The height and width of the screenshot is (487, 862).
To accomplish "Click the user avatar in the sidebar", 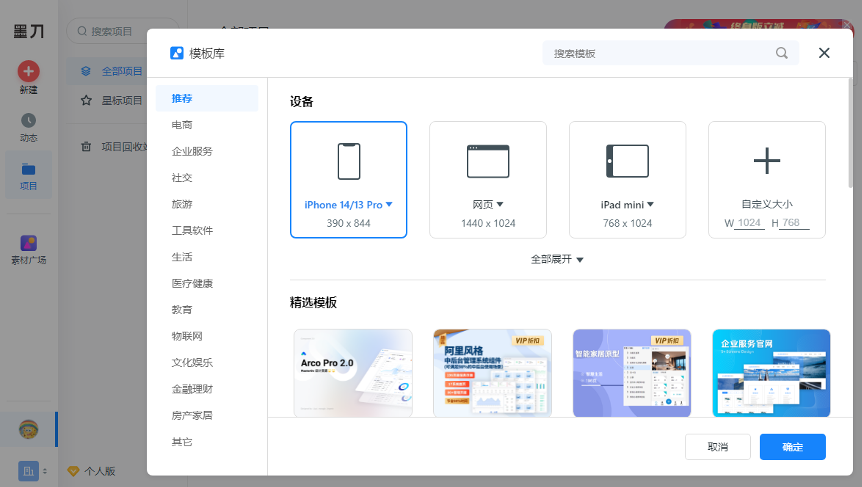I will pos(29,429).
